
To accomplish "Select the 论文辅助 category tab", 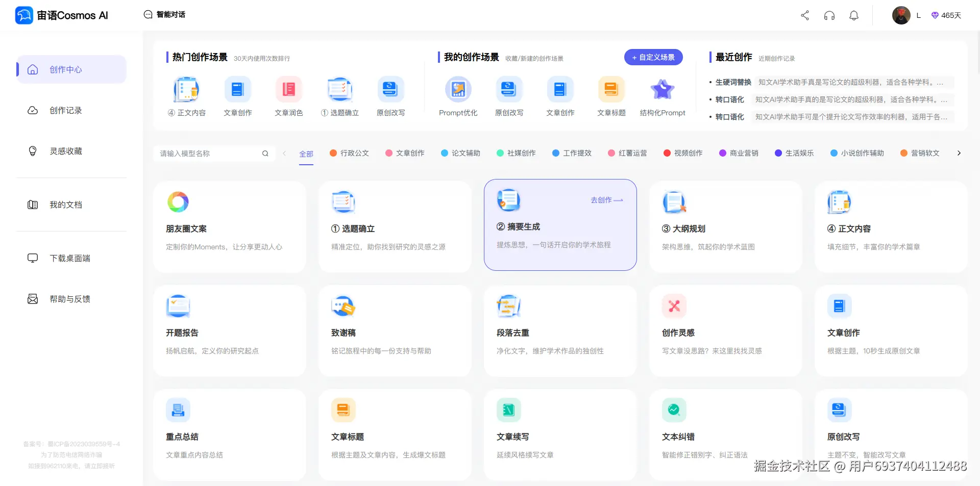I will point(461,153).
